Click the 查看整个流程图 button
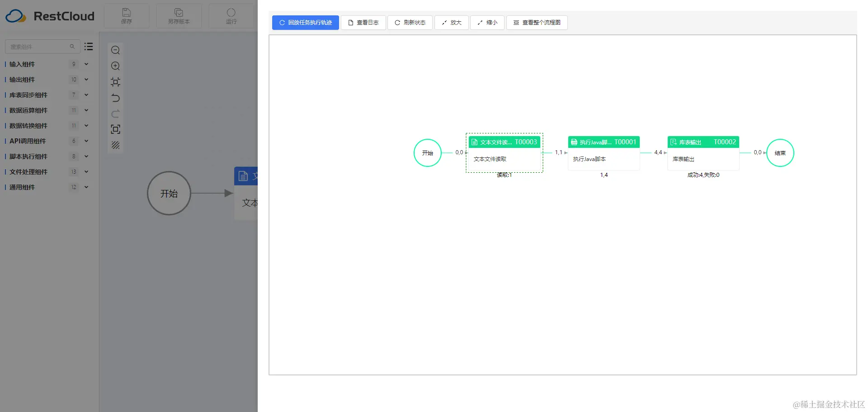Image resolution: width=868 pixels, height=412 pixels. click(x=537, y=23)
